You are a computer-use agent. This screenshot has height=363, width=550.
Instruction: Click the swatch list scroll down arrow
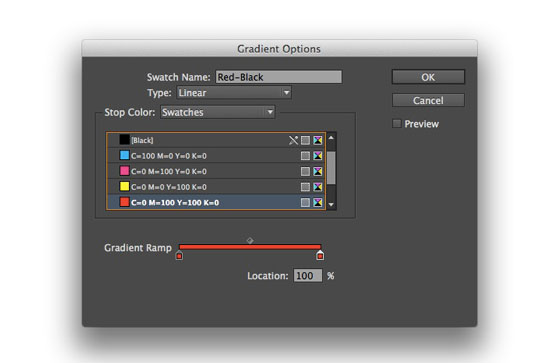[331, 204]
